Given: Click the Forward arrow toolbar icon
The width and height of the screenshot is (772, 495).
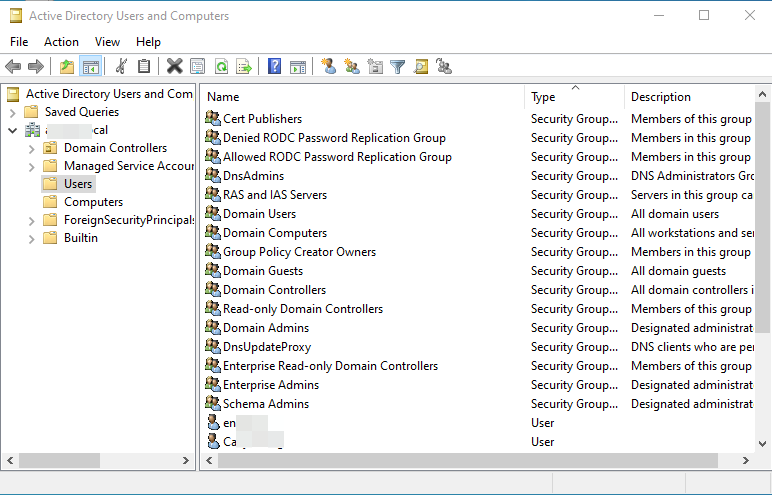Looking at the screenshot, I should click(36, 66).
